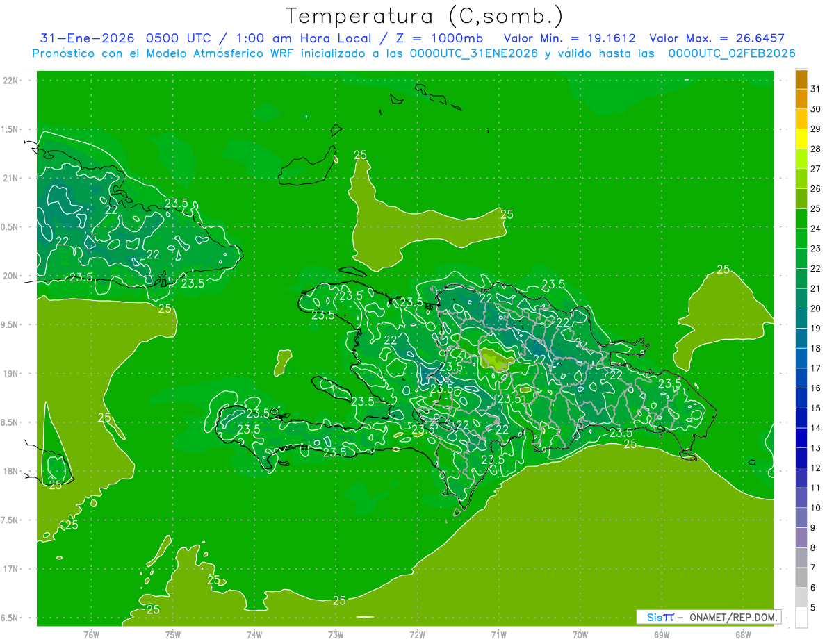Click color scale label '28'
834x644 pixels.
(816, 149)
